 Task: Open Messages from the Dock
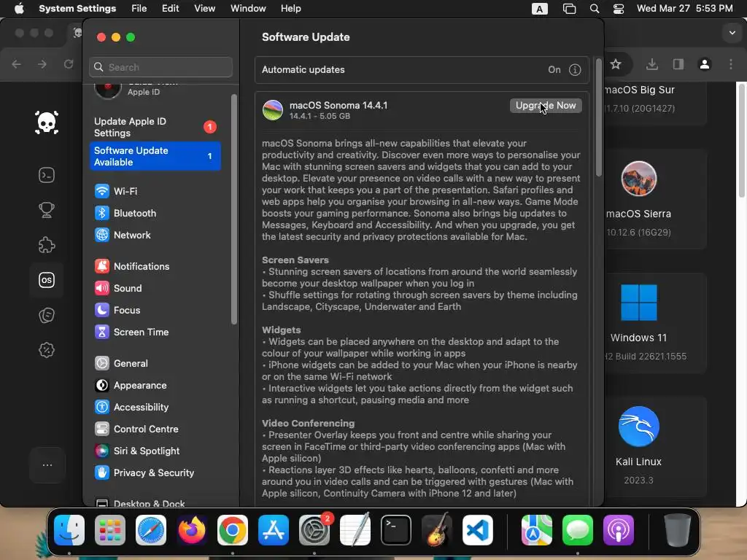click(x=578, y=530)
